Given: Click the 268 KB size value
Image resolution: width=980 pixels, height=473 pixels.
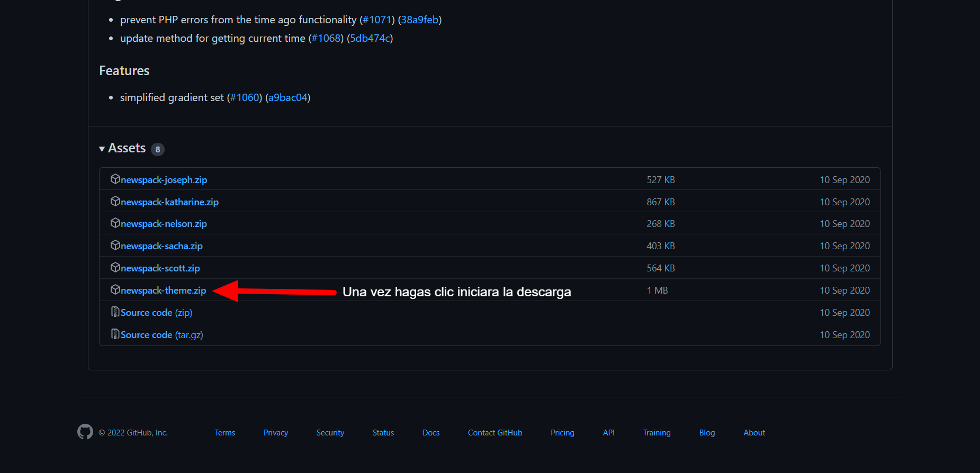Looking at the screenshot, I should [x=661, y=224].
